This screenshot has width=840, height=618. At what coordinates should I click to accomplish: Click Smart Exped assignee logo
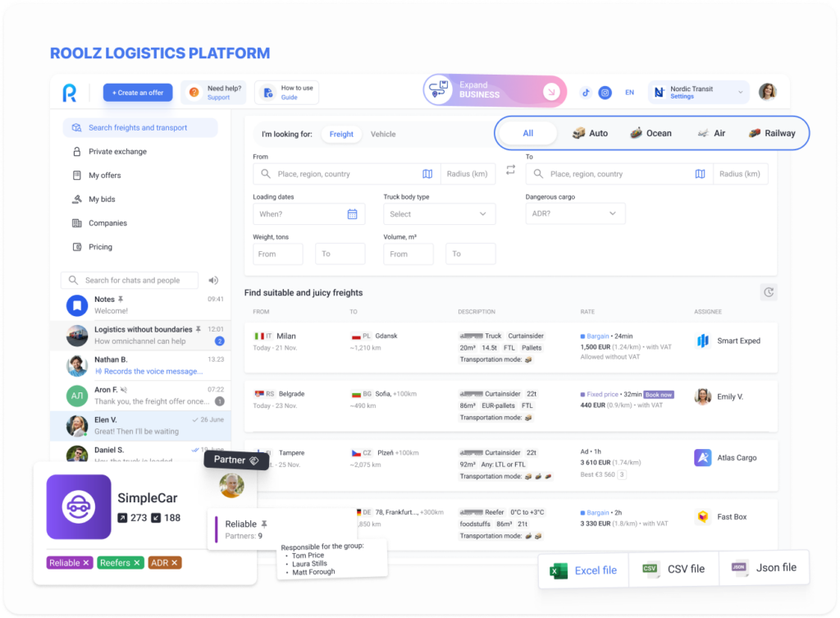[x=703, y=341]
